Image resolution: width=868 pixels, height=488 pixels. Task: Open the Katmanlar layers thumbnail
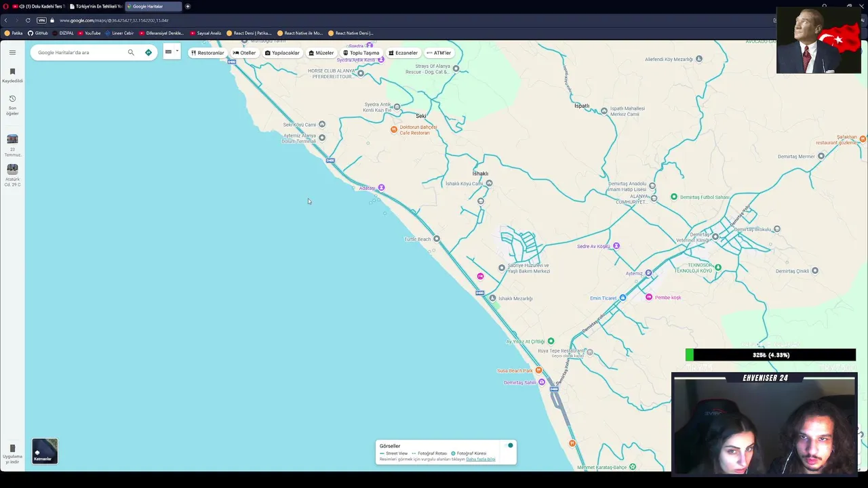tap(45, 451)
